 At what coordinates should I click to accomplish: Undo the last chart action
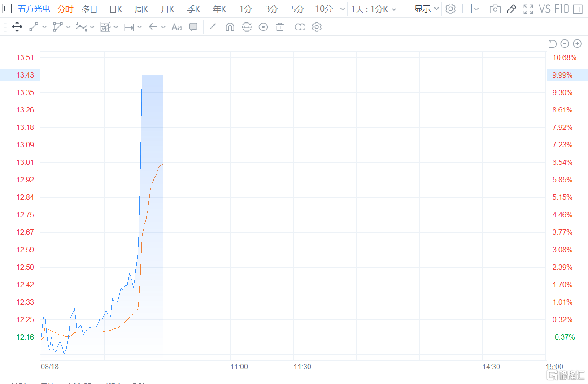tap(553, 43)
